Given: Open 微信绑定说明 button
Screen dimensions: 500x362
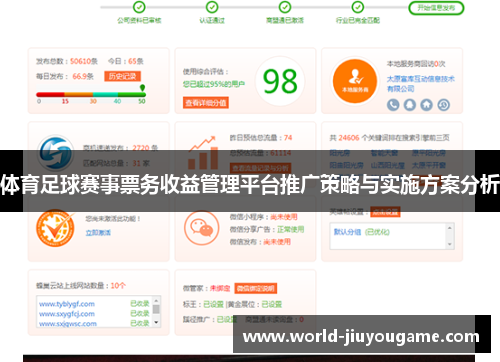Looking at the screenshot, I should coord(256,288).
